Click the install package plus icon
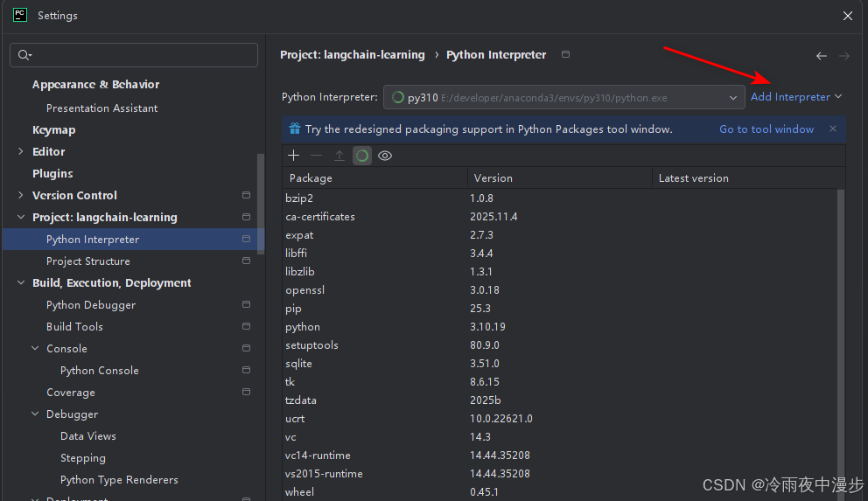The image size is (868, 501). (293, 156)
